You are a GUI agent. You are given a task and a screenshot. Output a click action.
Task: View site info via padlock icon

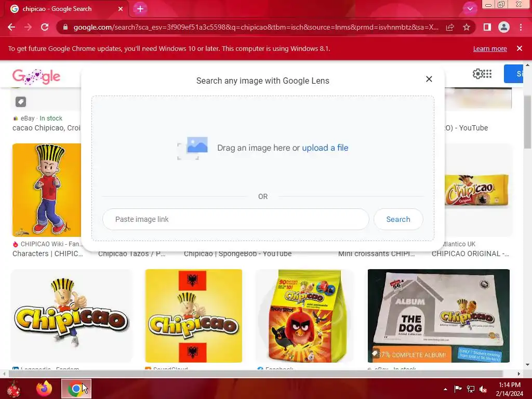pos(65,27)
